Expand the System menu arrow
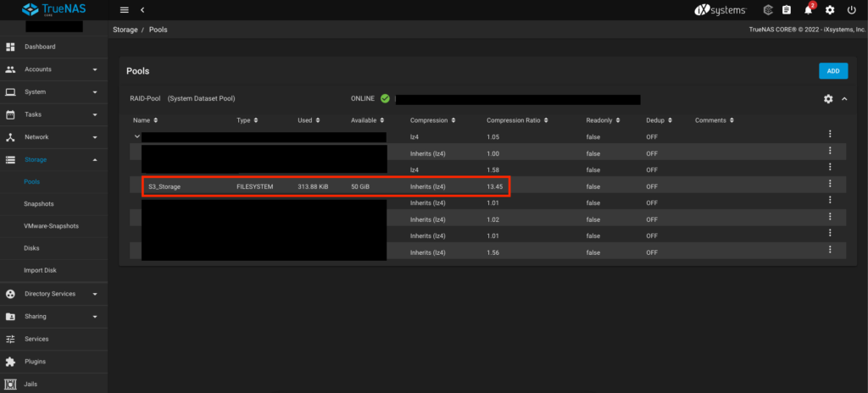 pyautogui.click(x=95, y=91)
